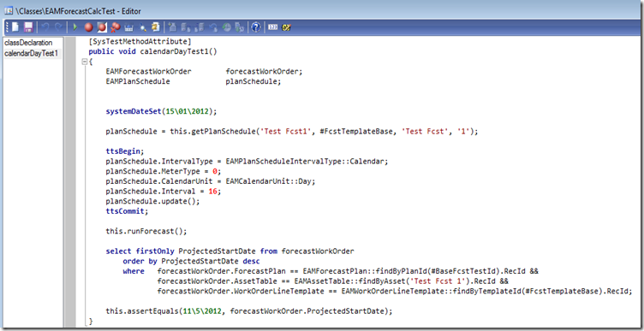Click the method name calendarDayTest1()
Screen dimensions: 644x331
[179, 51]
